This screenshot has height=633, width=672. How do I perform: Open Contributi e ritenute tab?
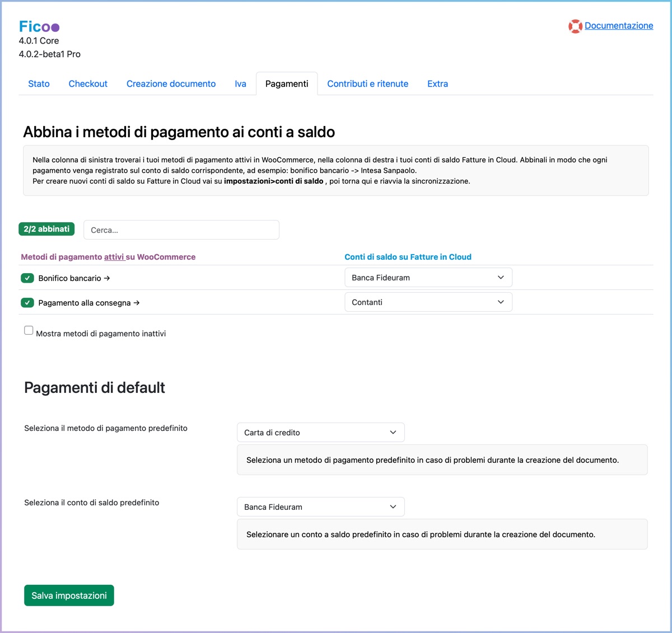click(x=367, y=84)
